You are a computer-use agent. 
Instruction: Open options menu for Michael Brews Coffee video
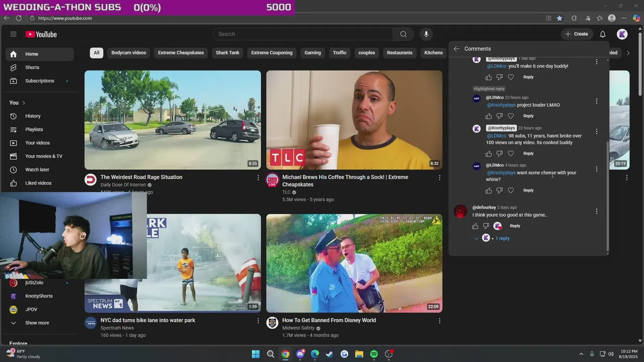click(x=439, y=178)
